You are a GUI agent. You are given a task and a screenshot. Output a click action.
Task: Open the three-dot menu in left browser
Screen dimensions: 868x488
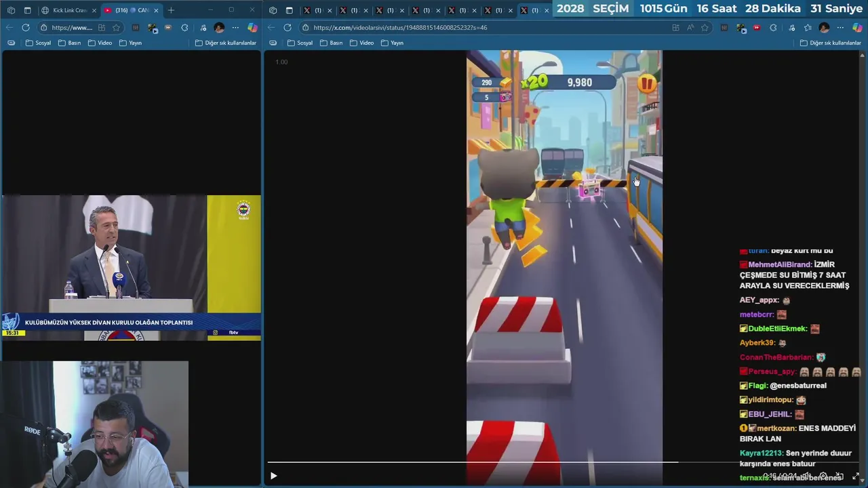pyautogui.click(x=235, y=28)
